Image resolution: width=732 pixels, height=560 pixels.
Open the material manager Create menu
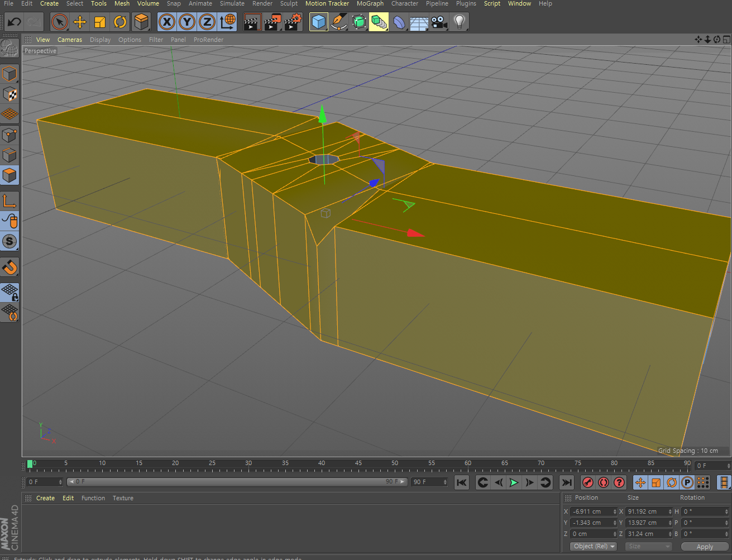tap(46, 498)
